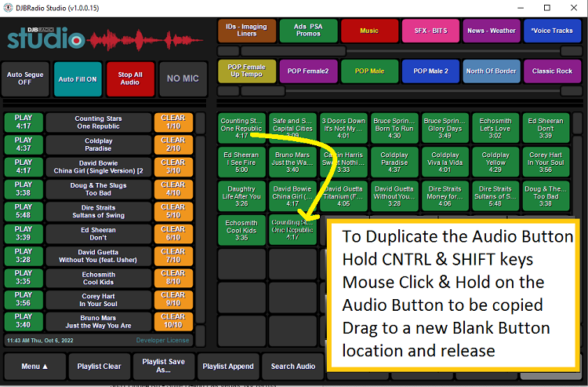The height and width of the screenshot is (387, 588).
Task: Open the IDs - Imaging Liners category
Action: [x=247, y=31]
